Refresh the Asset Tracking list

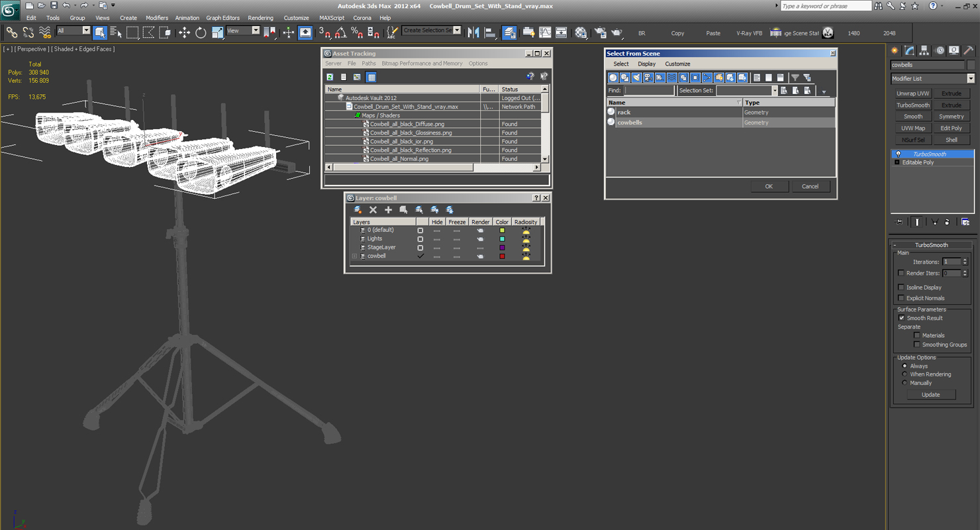tap(330, 77)
